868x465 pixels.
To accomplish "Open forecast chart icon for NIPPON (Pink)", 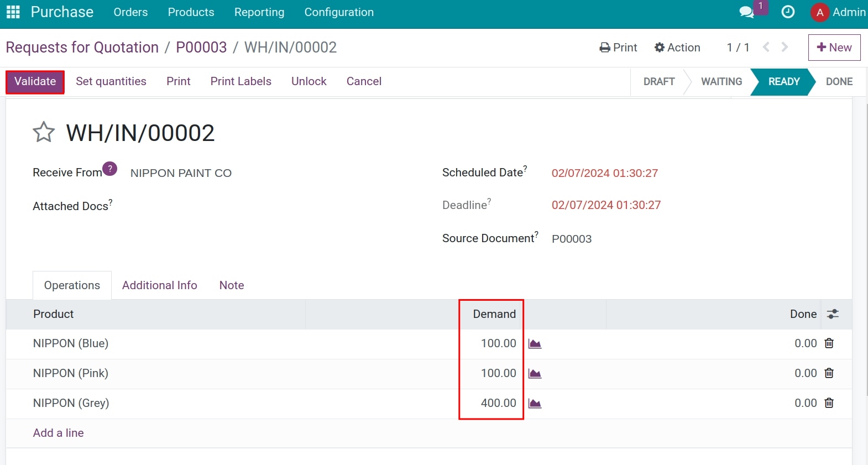I will (x=535, y=374).
